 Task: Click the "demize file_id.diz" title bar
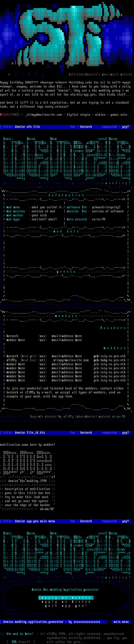pos(30,432)
